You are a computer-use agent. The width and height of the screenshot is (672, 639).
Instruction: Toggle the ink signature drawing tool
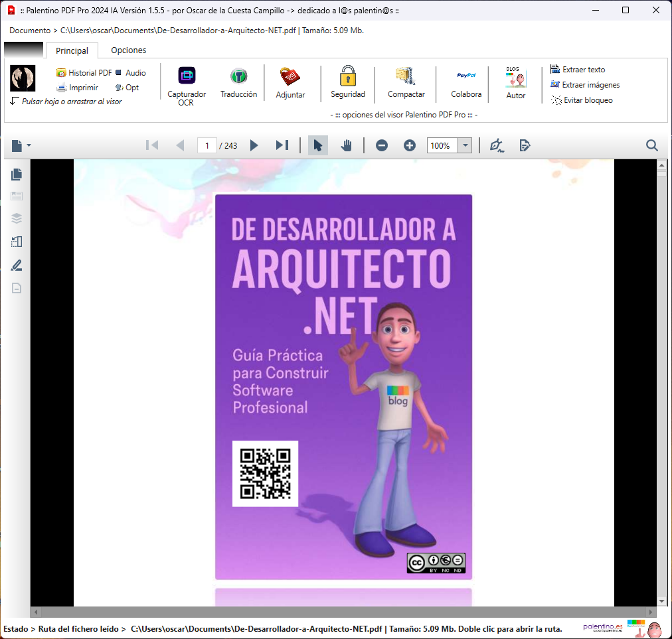click(x=497, y=145)
